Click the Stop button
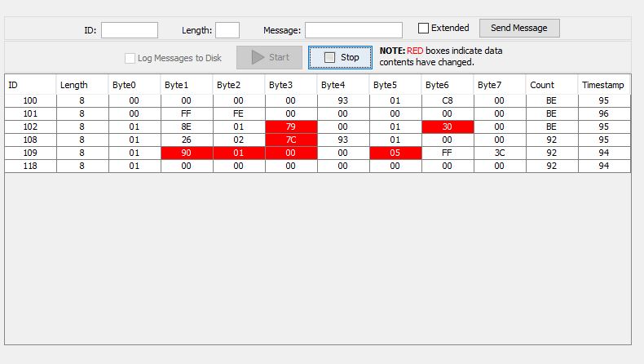This screenshot has height=364, width=644. [x=341, y=57]
